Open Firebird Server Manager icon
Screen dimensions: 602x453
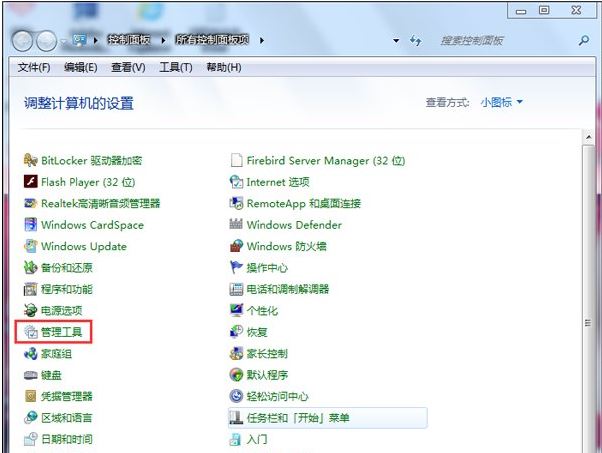tap(236, 160)
